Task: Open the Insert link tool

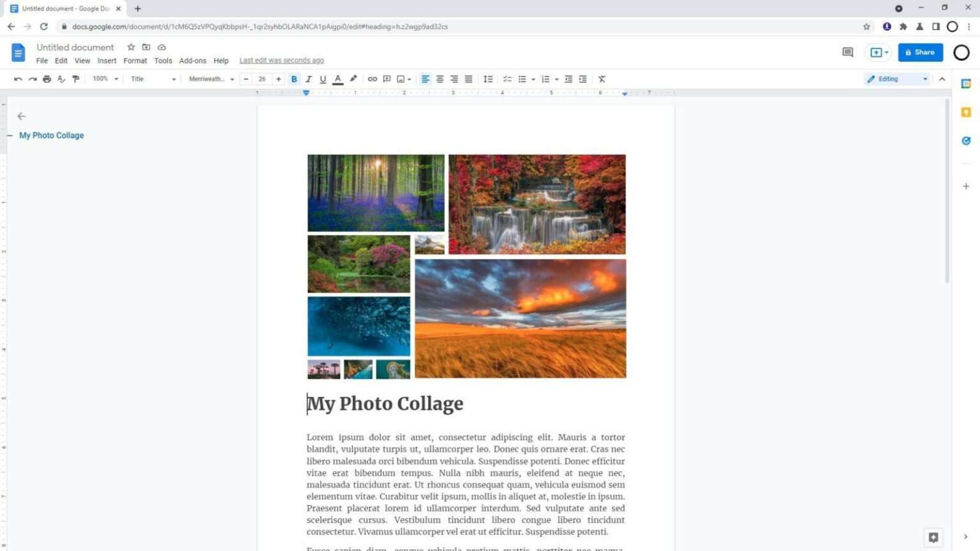Action: tap(373, 78)
